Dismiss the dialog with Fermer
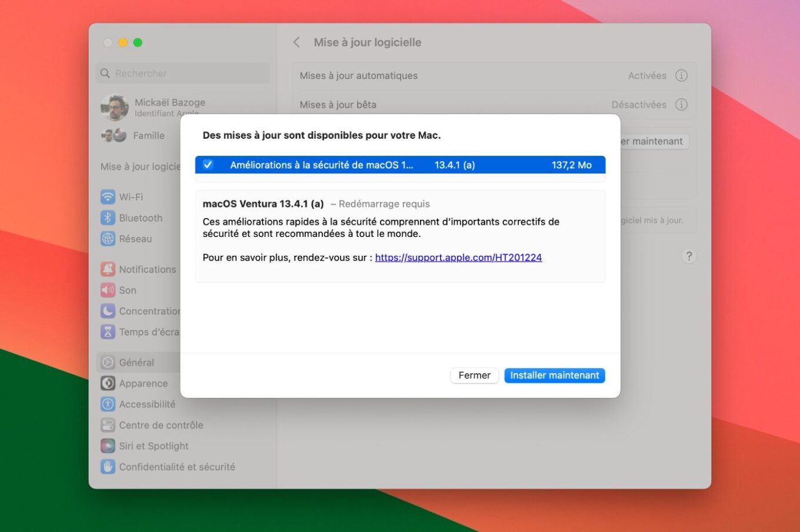This screenshot has width=800, height=532. pos(474,375)
